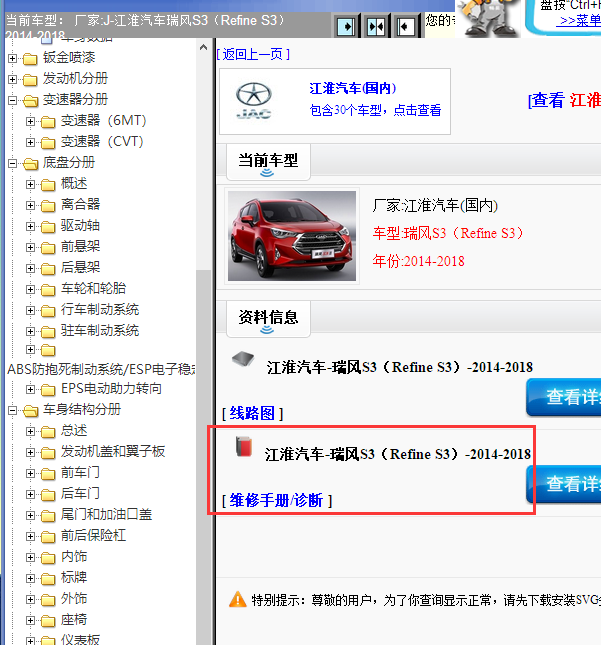Select the 前后保险杠 tree item
This screenshot has height=645, width=601.
93,535
